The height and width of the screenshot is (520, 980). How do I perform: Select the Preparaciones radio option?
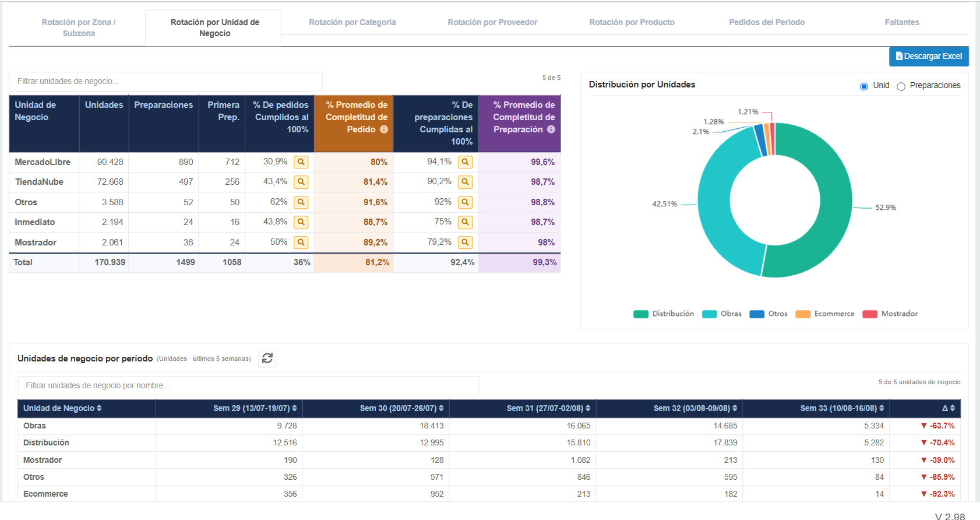click(x=901, y=86)
